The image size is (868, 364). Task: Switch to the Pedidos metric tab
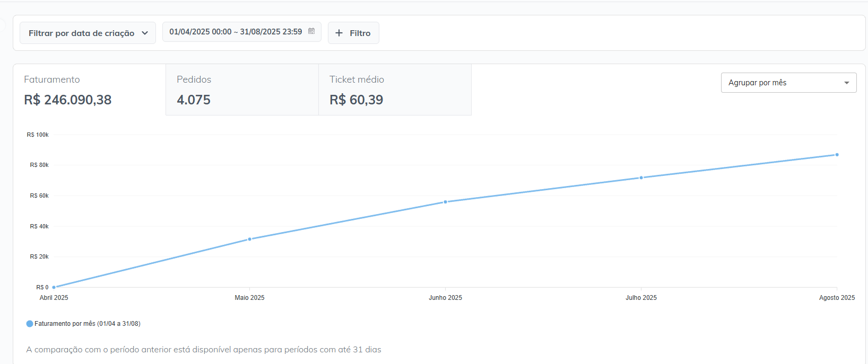pyautogui.click(x=242, y=90)
